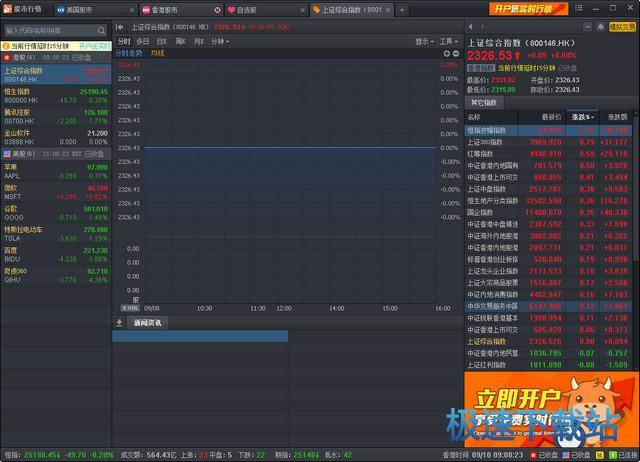Click the green connection status icon
The height and width of the screenshot is (462, 640).
613,455
